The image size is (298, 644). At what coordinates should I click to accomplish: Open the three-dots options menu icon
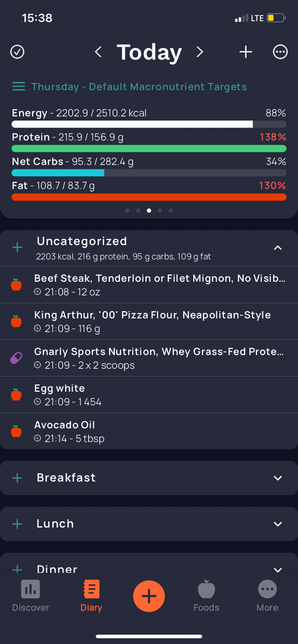(280, 52)
